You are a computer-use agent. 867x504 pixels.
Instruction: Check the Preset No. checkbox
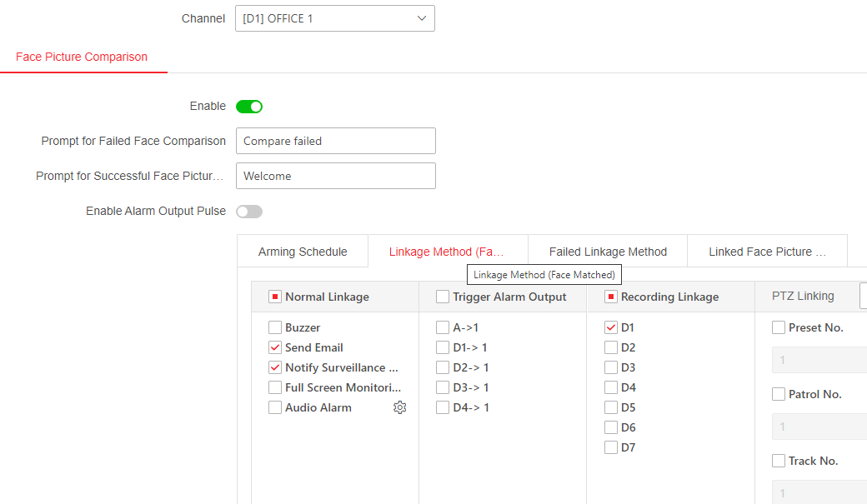[x=779, y=327]
